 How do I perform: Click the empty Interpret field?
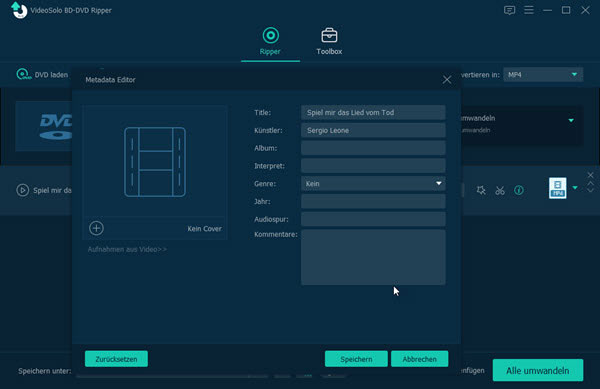tap(373, 166)
